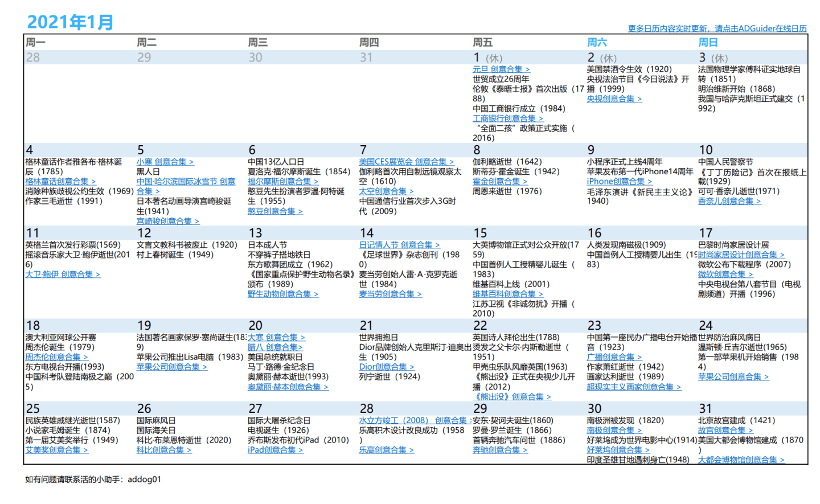Open the 奔驰创意合集 link
The image size is (820, 504).
point(500,450)
